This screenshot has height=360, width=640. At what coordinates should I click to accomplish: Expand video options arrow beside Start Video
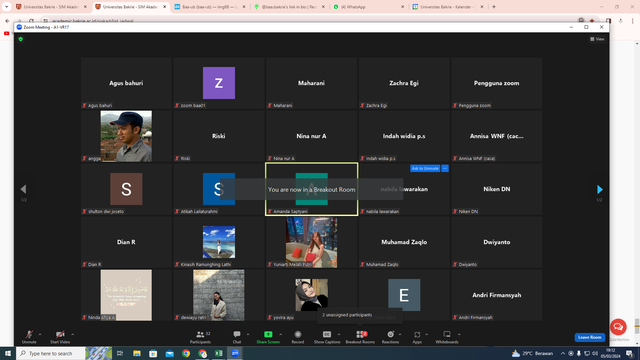pyautogui.click(x=73, y=334)
